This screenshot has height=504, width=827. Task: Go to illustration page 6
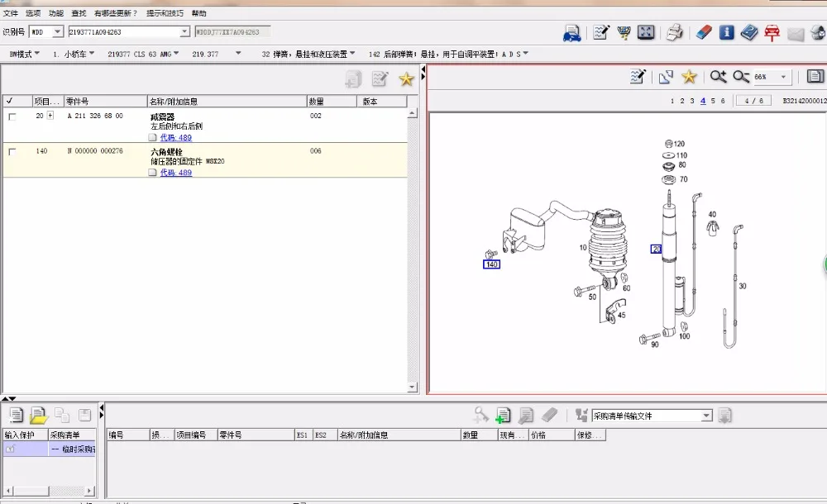[723, 101]
